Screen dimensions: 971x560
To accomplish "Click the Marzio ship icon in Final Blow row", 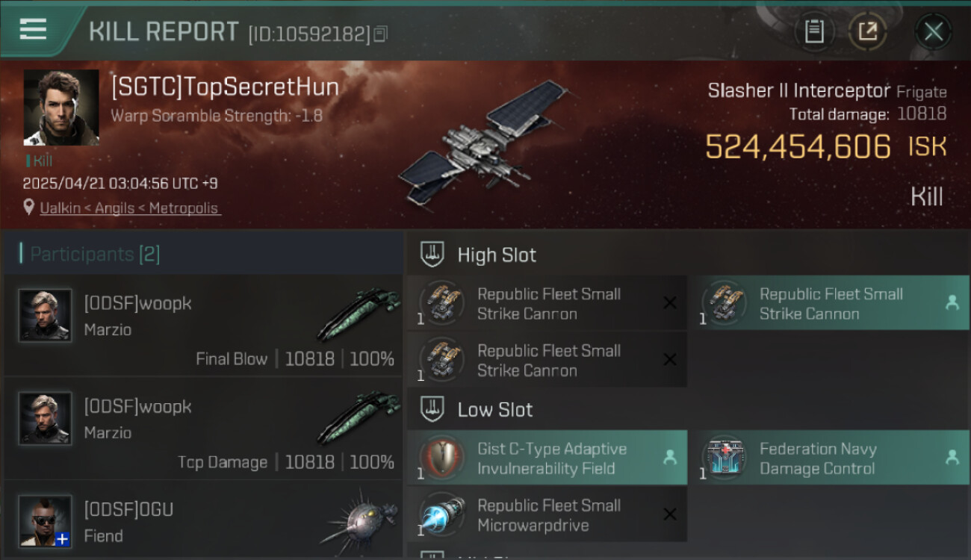I will (x=359, y=314).
